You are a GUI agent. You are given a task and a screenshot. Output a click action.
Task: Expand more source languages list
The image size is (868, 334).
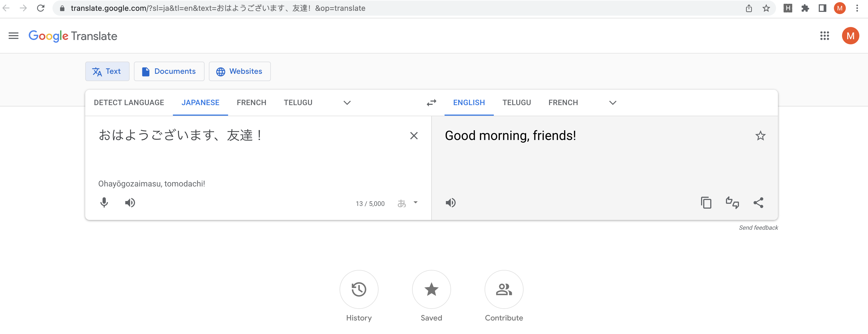347,102
